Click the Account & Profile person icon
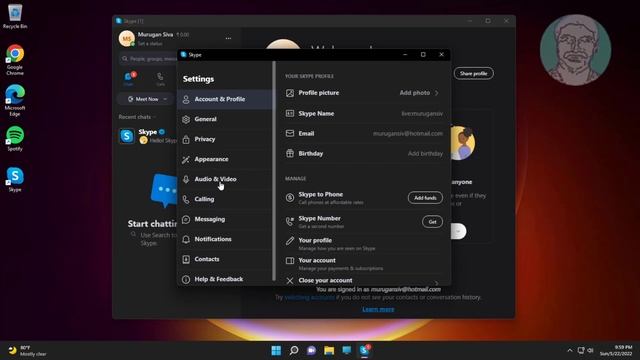The height and width of the screenshot is (360, 640). tap(186, 99)
